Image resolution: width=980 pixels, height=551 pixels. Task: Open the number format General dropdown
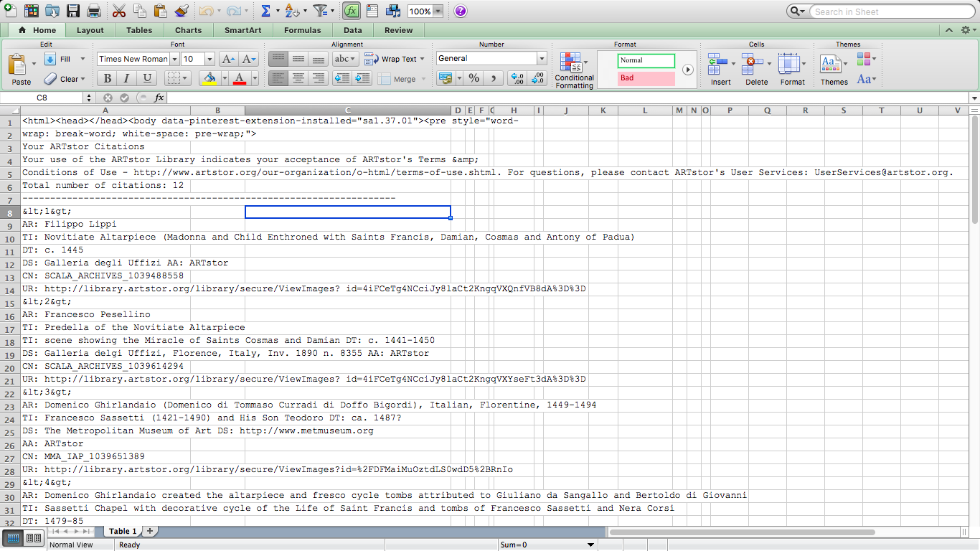tap(542, 59)
